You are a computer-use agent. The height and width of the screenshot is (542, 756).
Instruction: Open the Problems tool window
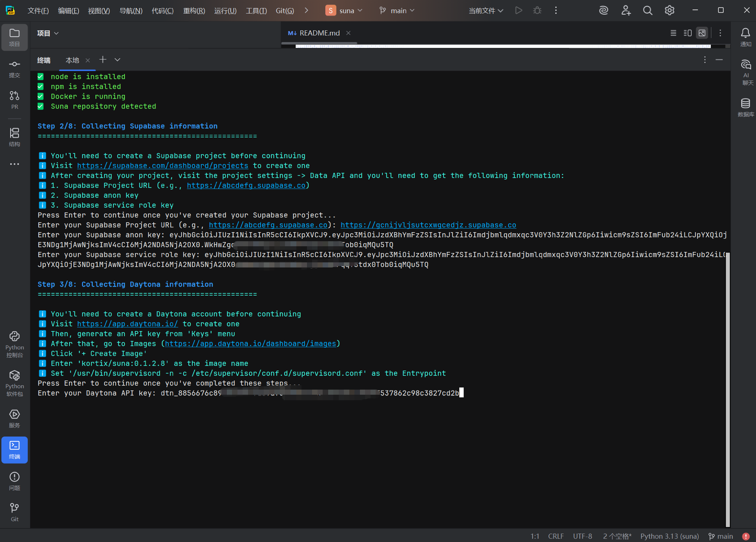[x=15, y=481]
